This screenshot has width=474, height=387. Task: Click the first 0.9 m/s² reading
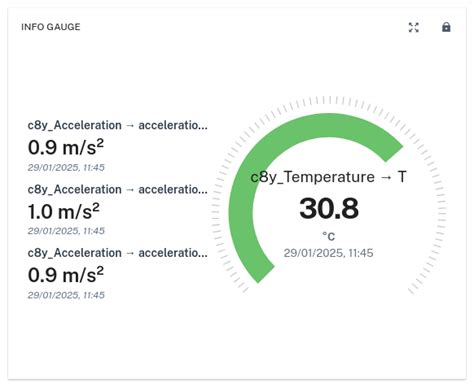[x=66, y=147]
